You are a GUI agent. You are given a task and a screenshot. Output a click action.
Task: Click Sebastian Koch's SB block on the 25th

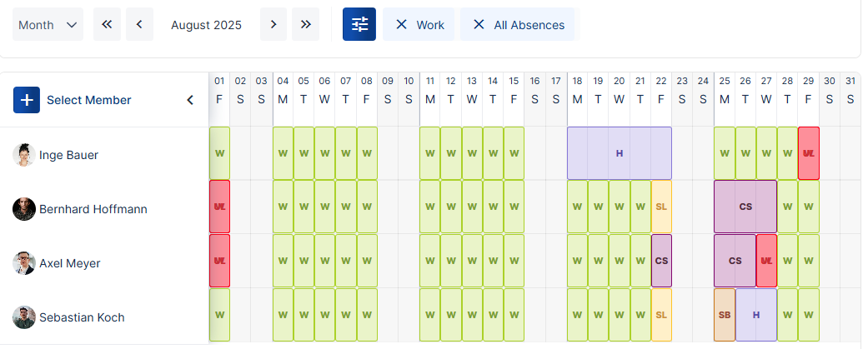coord(724,315)
